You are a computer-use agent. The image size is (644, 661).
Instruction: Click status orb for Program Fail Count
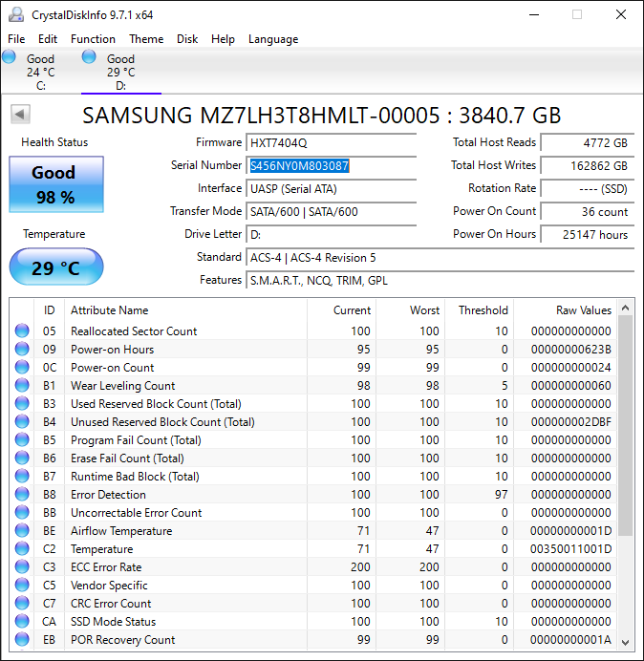(x=22, y=439)
